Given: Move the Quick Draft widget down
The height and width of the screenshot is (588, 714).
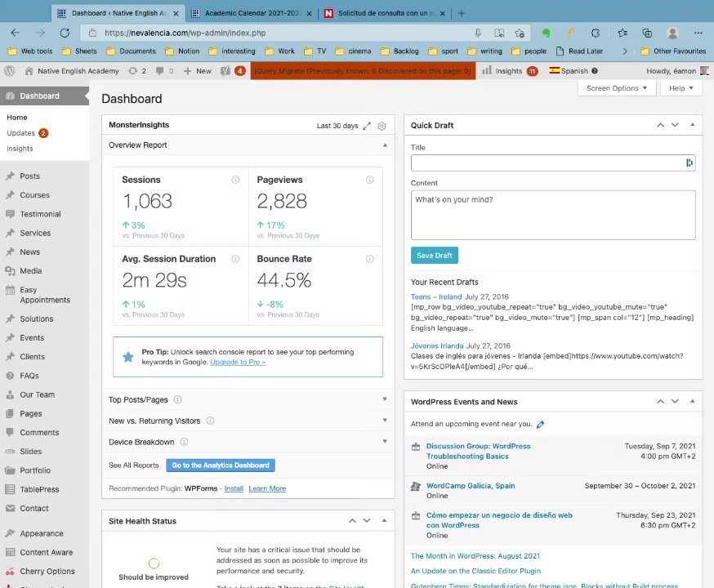Looking at the screenshot, I should pyautogui.click(x=675, y=125).
